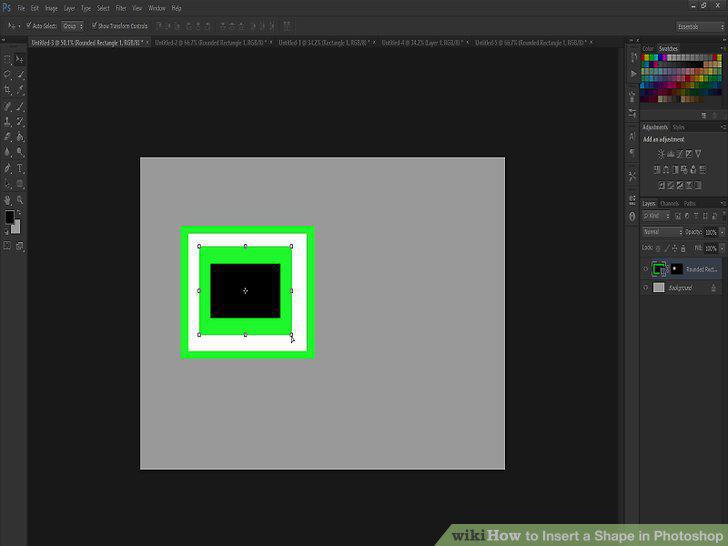Add a Vibrance adjustment
The image size is (728, 546).
[698, 154]
